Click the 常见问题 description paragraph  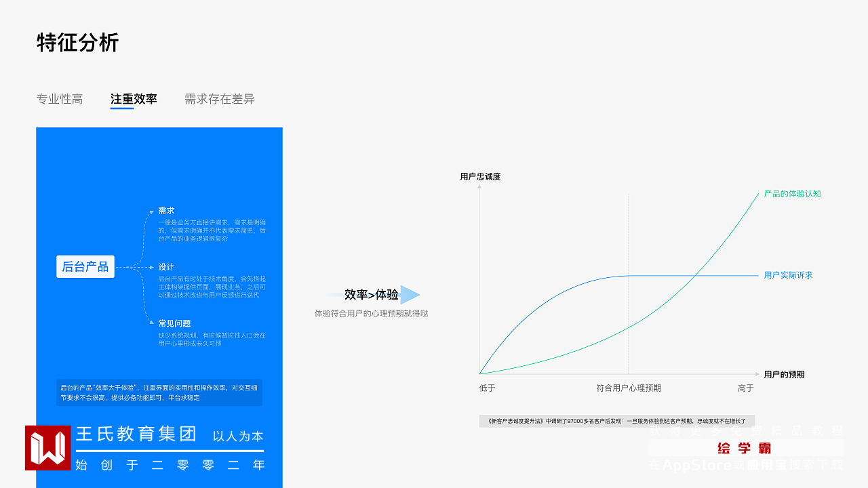tap(212, 340)
